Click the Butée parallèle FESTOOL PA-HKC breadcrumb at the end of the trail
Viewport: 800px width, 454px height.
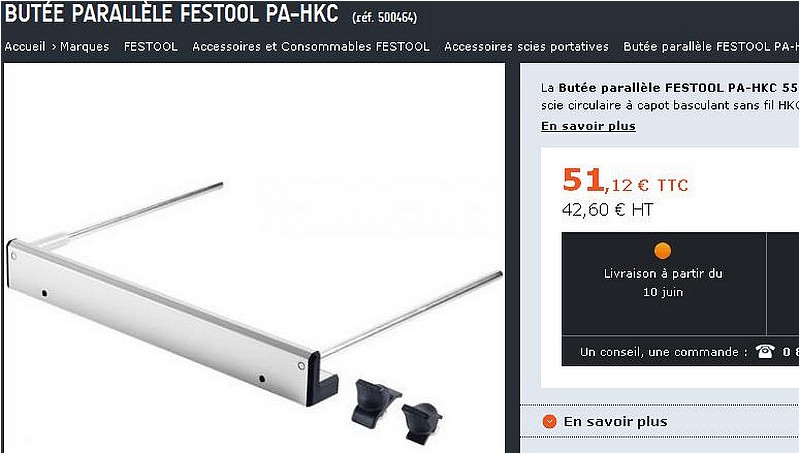711,46
